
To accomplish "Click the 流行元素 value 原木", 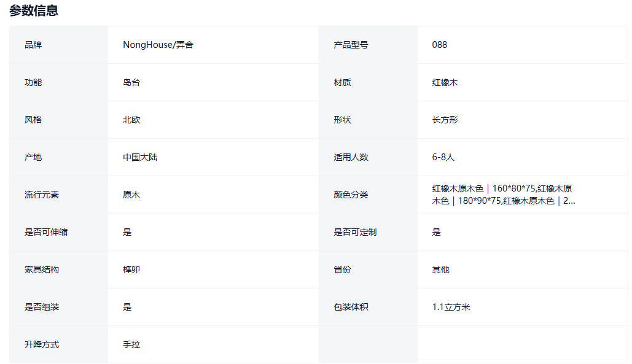I will pos(131,195).
